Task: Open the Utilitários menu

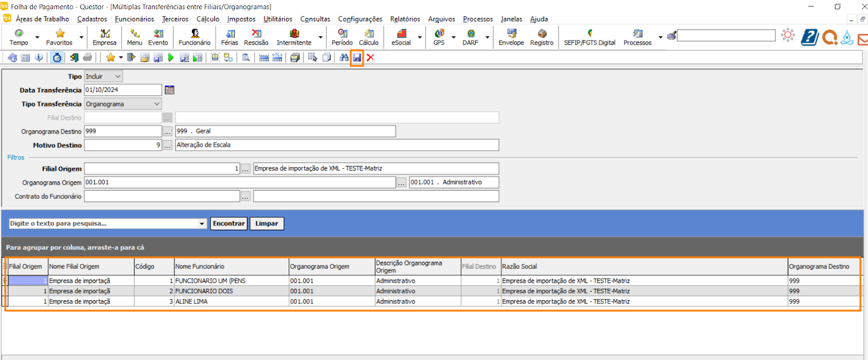Action: 278,19
